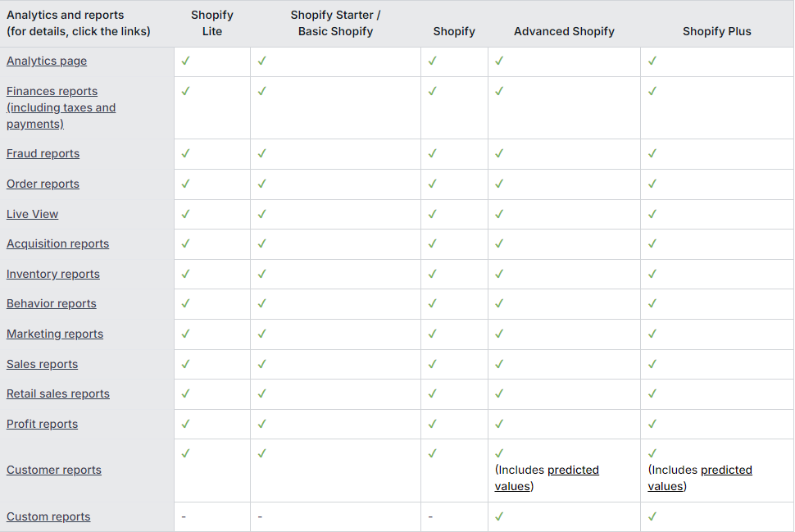
Task: Click Analytics page checkmark under Shopify Lite
Action: tap(185, 61)
